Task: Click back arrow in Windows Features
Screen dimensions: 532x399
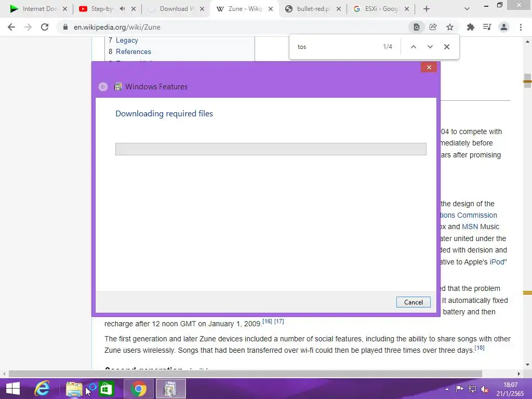Action: pos(103,87)
